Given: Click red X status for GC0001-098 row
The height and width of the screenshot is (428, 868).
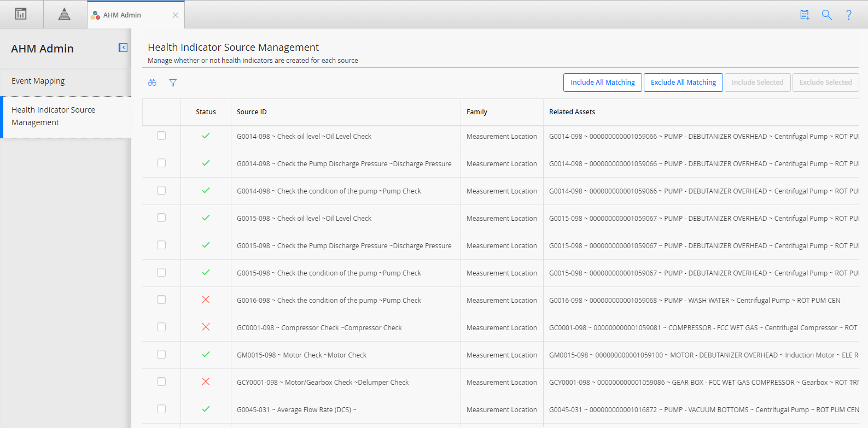Looking at the screenshot, I should pos(206,327).
